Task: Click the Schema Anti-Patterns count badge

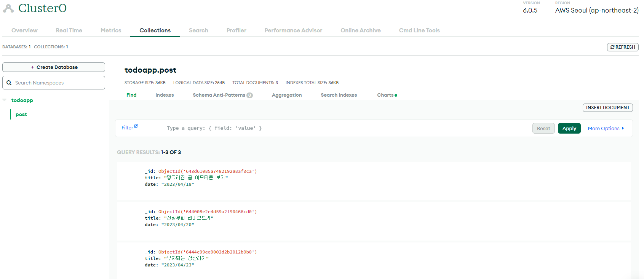Action: click(x=249, y=95)
